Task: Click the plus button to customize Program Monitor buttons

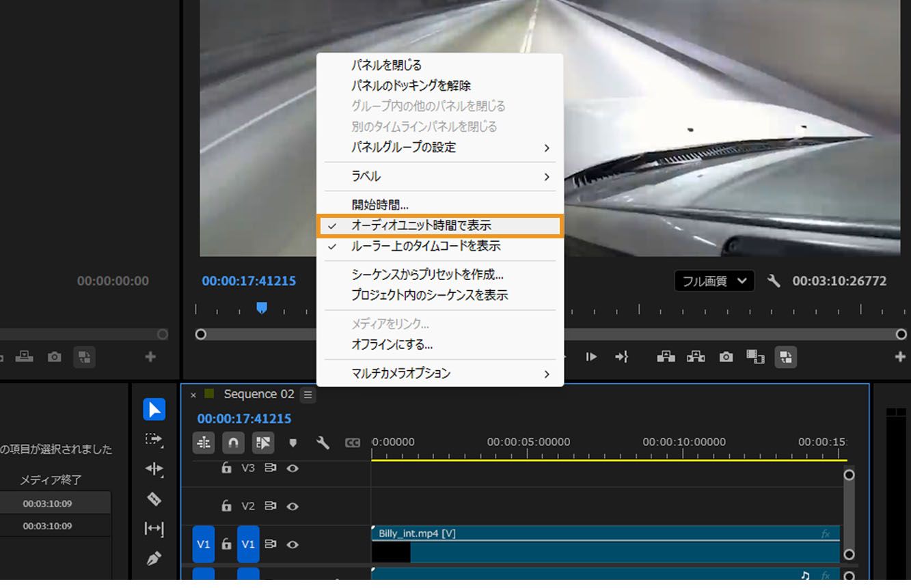Action: click(901, 356)
